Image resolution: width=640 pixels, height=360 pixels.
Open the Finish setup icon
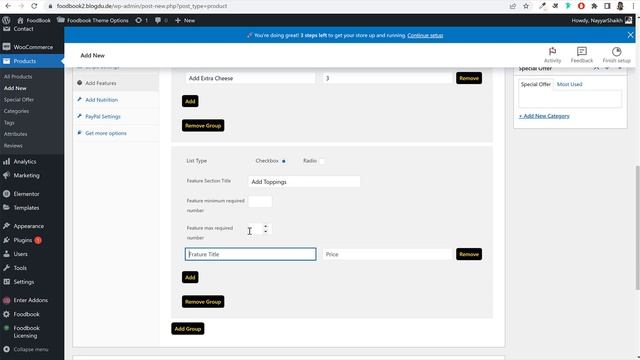(x=616, y=55)
